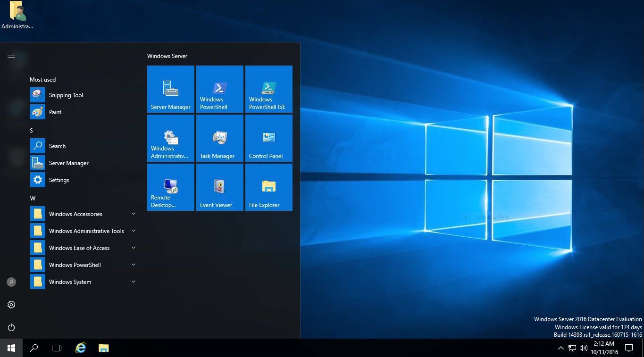
Task: Launch the Remote Desktop Connection tile
Action: click(170, 187)
